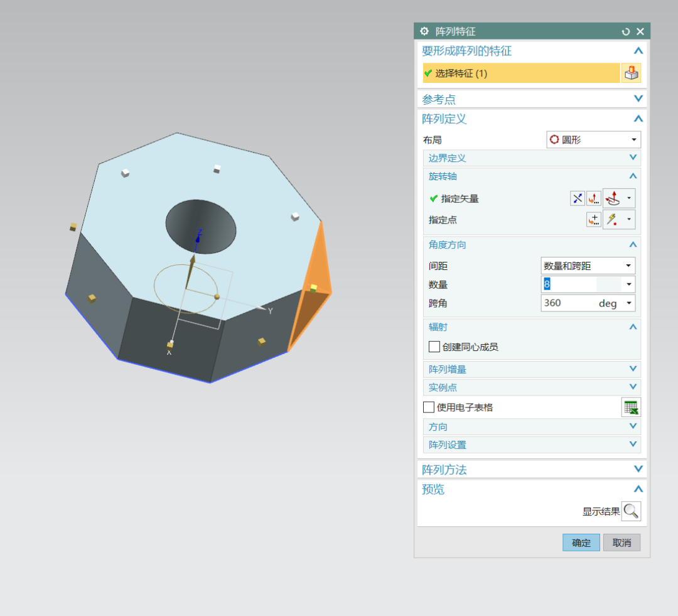The width and height of the screenshot is (678, 616).
Task: Click the point constructor lightning icon
Action: tap(613, 219)
